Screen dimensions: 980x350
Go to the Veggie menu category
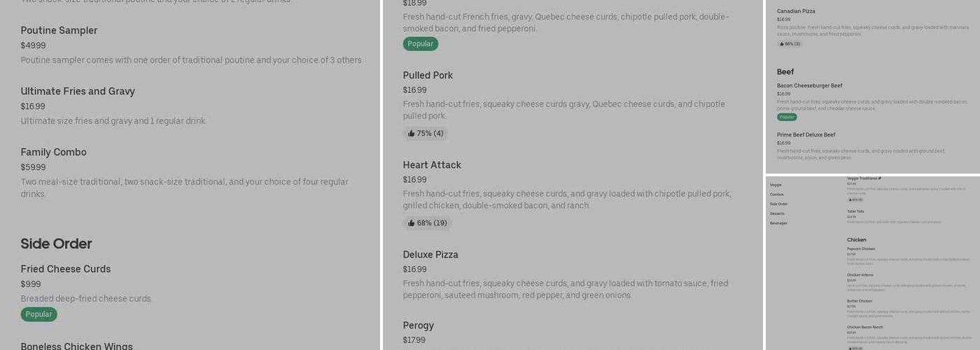pyautogui.click(x=776, y=185)
